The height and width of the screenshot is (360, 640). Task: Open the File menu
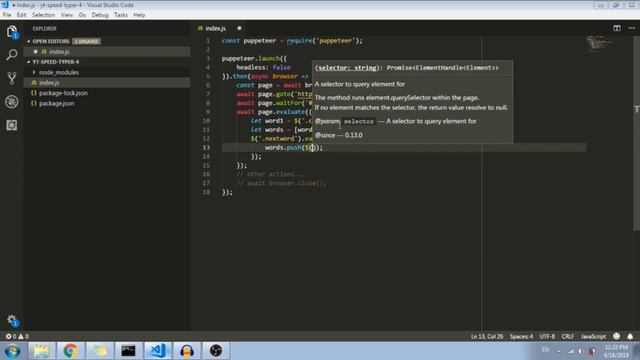(7, 15)
